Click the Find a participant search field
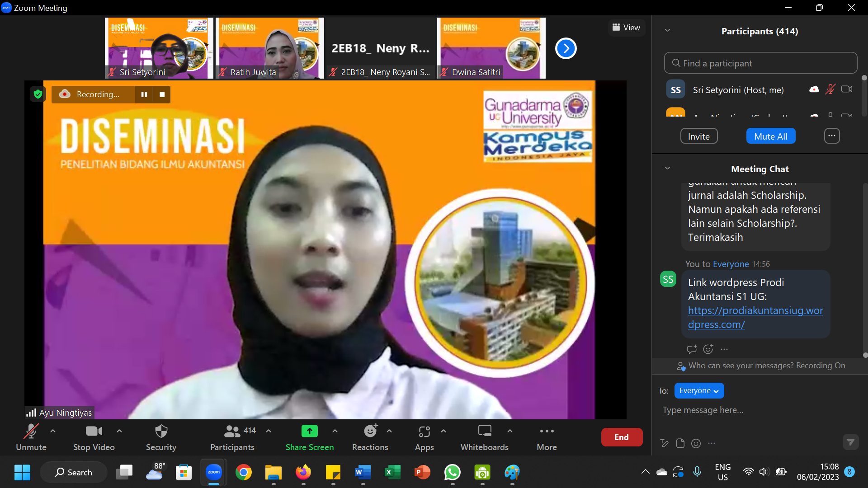This screenshot has height=488, width=868. 760,63
